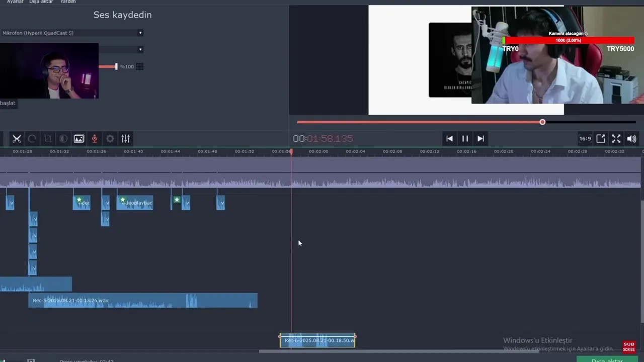Skip to next frame in player
The image size is (644, 362).
click(480, 139)
